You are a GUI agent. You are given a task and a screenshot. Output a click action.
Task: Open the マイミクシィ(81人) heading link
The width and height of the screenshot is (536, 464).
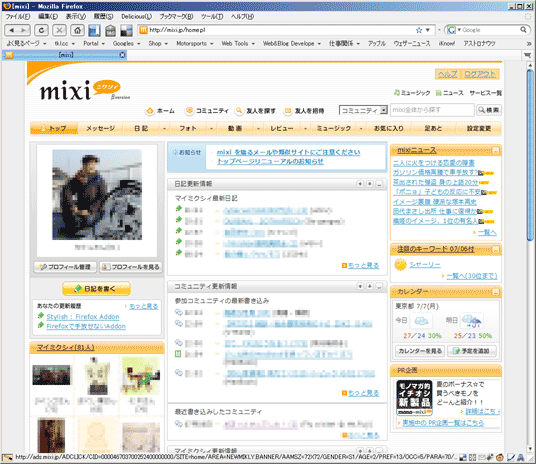(x=65, y=347)
